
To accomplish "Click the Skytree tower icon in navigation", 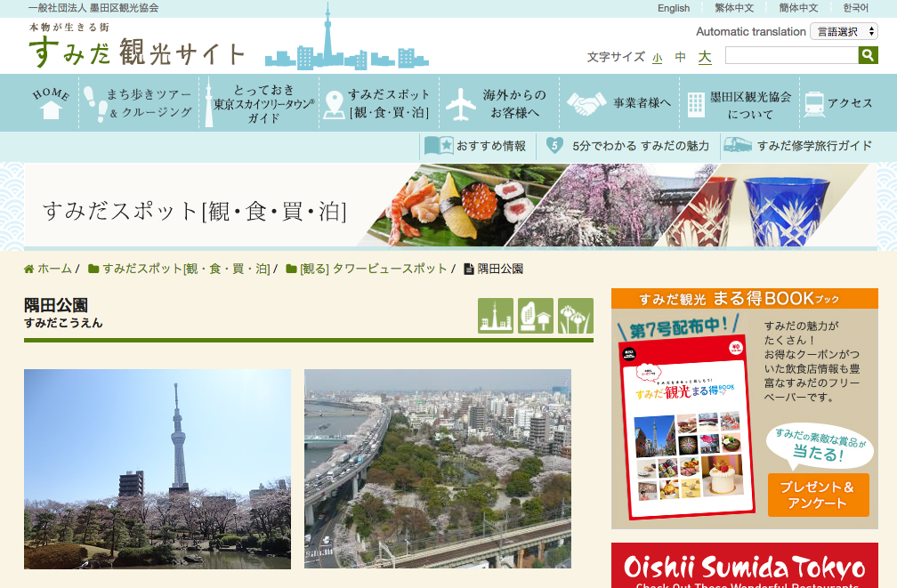I will (209, 102).
